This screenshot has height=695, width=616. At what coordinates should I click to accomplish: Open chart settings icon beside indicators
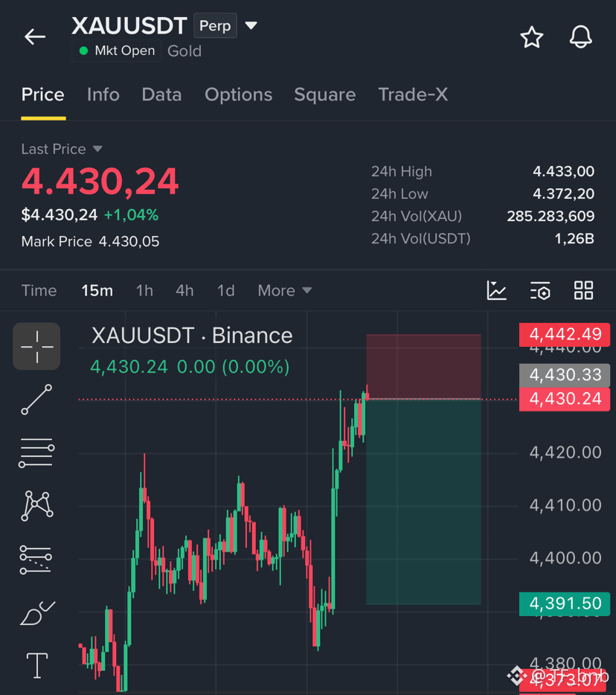540,291
